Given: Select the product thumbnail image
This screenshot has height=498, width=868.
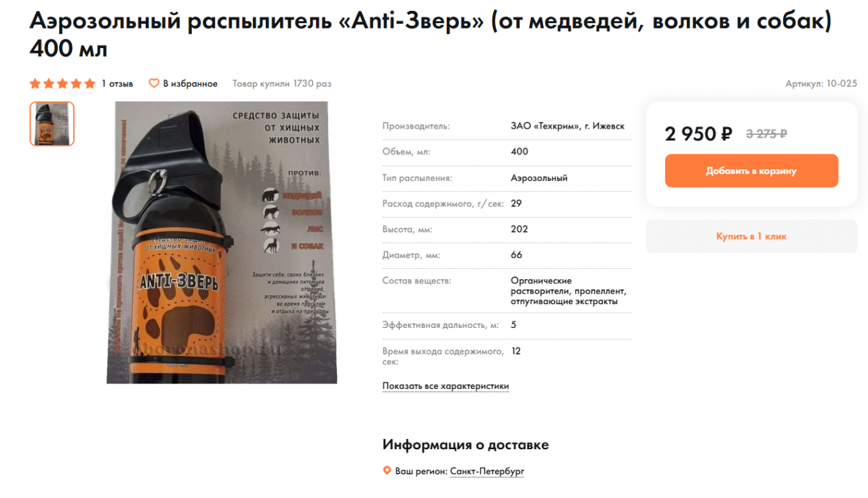Looking at the screenshot, I should click(x=52, y=124).
